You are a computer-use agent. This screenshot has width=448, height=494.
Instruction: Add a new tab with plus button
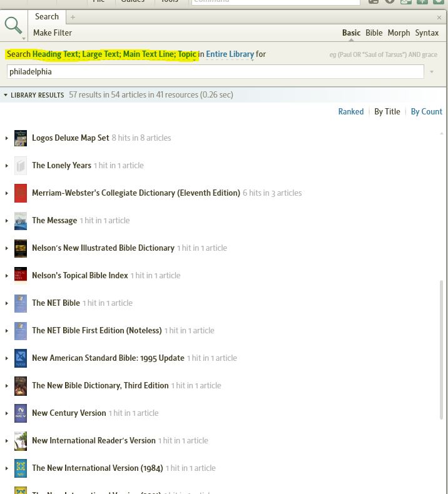pyautogui.click(x=73, y=18)
